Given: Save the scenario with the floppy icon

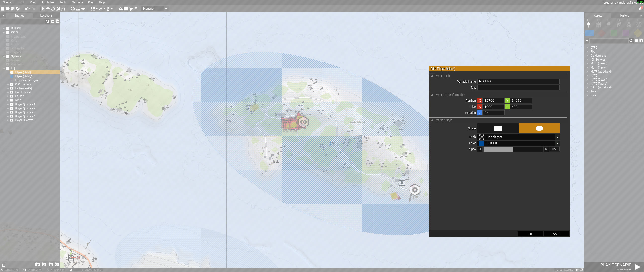Looking at the screenshot, I should click(x=12, y=9).
